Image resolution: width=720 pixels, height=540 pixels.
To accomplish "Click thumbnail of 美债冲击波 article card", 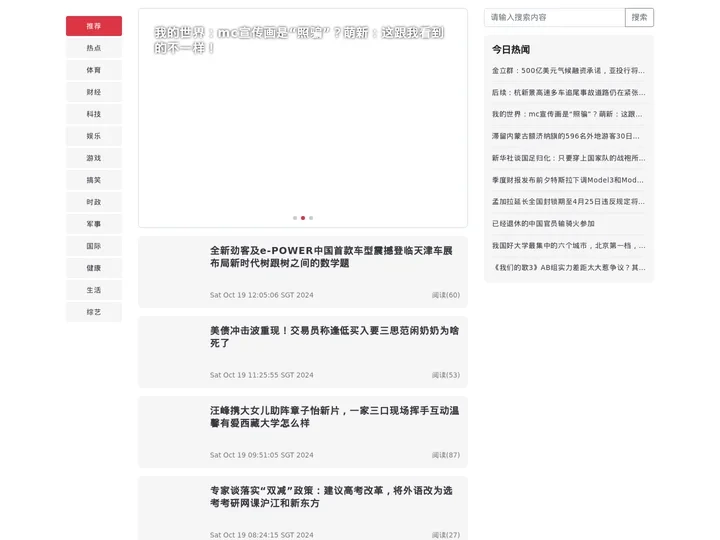I will click(x=174, y=352).
